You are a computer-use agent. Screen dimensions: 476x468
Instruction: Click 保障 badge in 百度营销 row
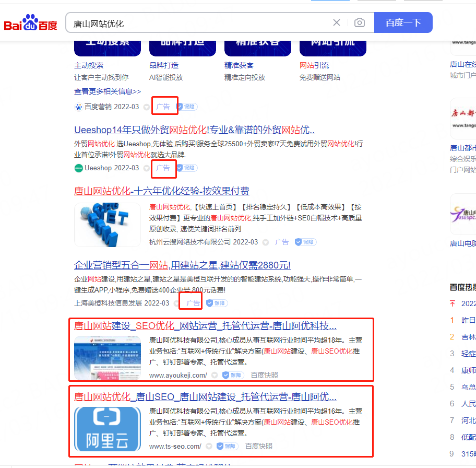(187, 107)
